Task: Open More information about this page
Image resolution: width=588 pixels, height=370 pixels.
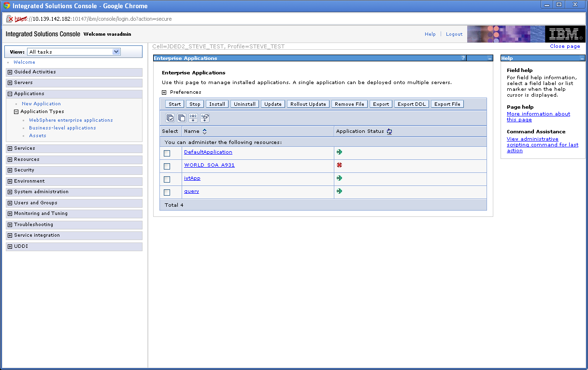Action: tap(538, 116)
